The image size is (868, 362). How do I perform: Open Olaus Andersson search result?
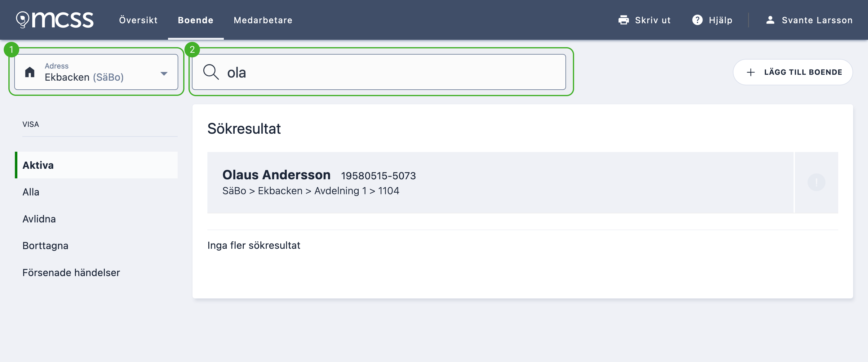(x=500, y=182)
